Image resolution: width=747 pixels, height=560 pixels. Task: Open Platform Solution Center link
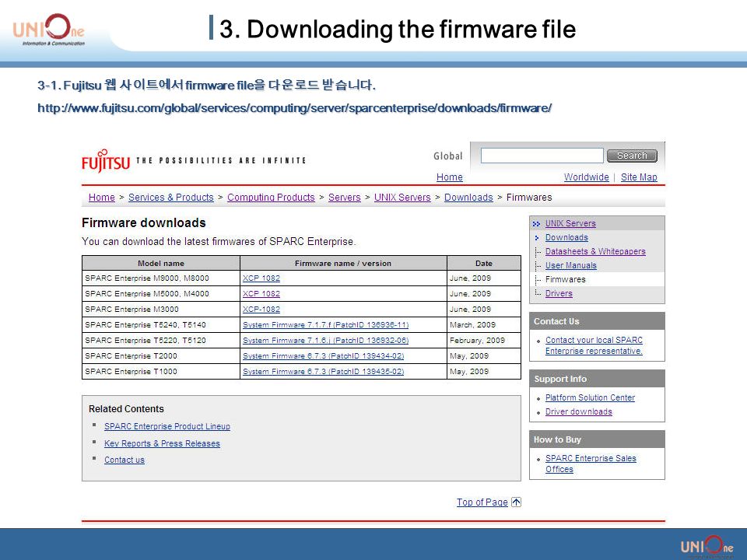590,397
